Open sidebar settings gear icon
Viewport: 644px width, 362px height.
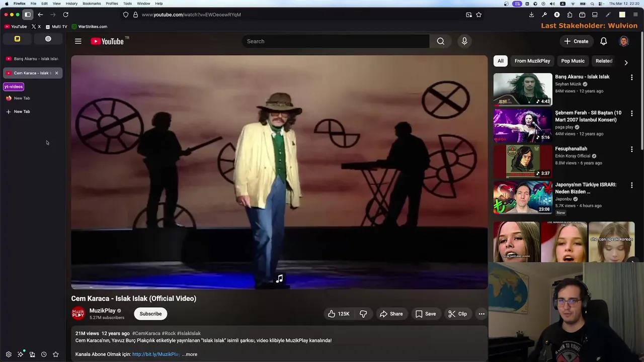(9, 354)
